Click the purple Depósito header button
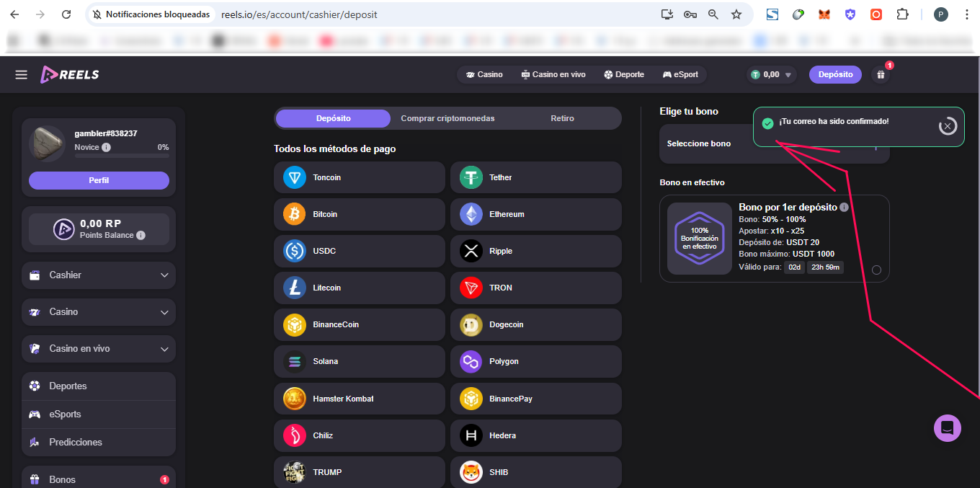The height and width of the screenshot is (488, 980). [835, 74]
